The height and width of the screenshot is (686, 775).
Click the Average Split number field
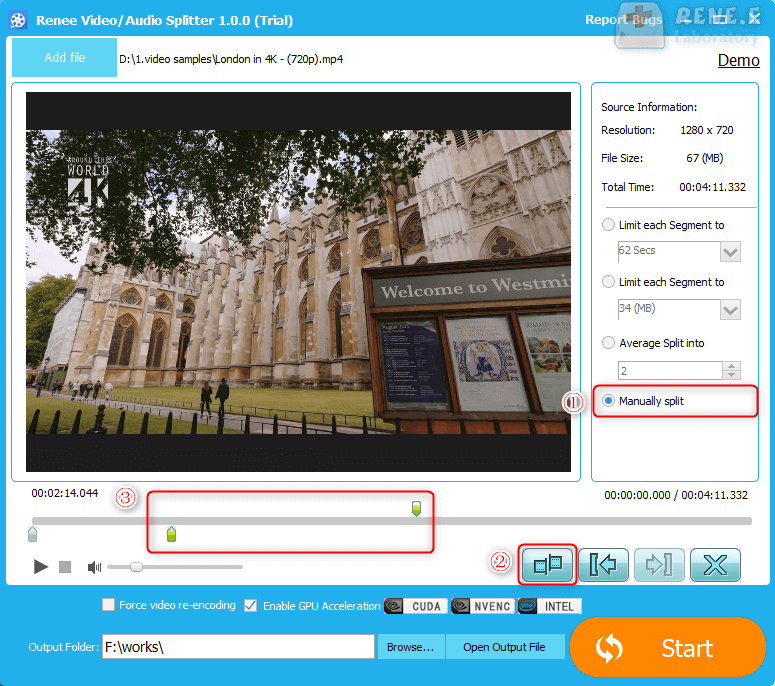click(670, 371)
